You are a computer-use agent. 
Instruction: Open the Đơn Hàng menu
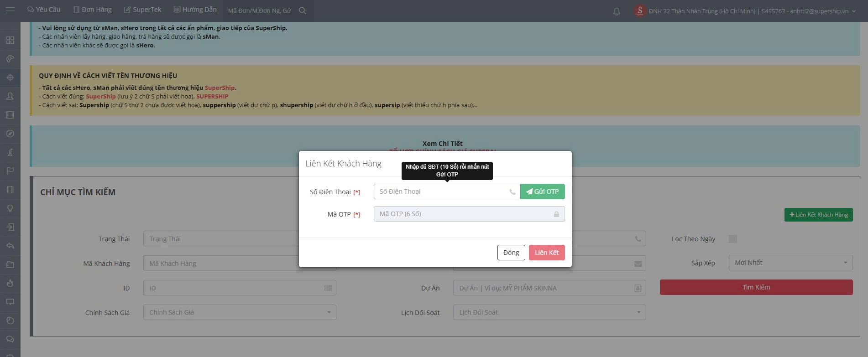point(93,10)
